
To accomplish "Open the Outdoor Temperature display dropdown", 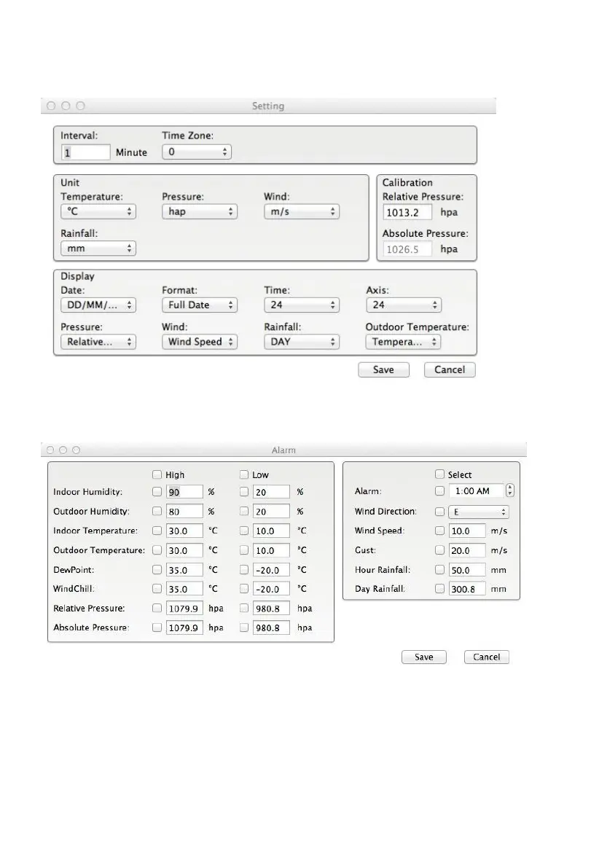I will [403, 342].
